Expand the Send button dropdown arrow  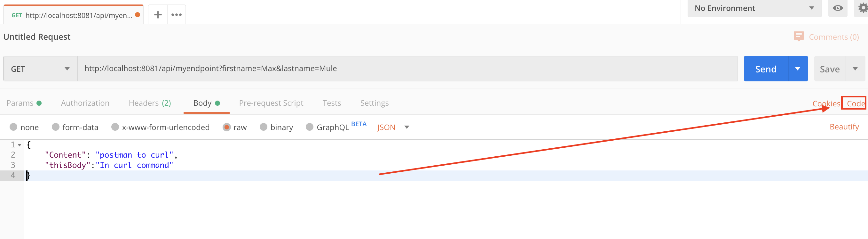pos(798,69)
